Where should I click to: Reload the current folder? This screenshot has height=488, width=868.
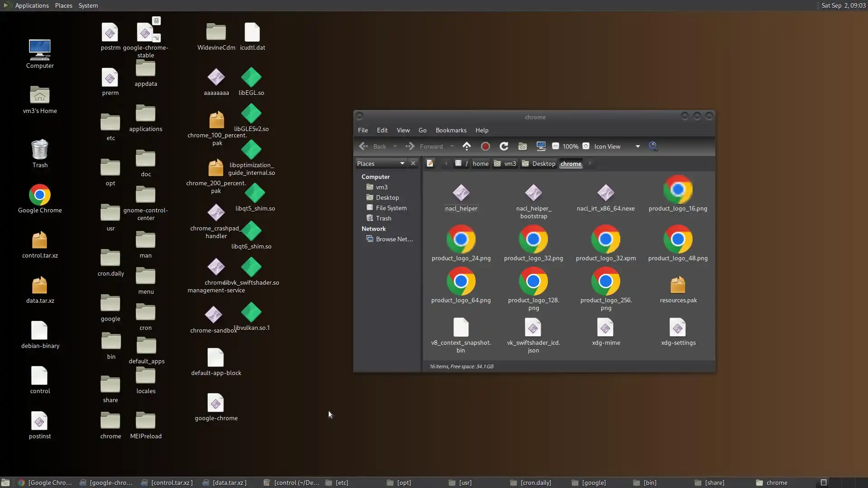click(x=504, y=146)
